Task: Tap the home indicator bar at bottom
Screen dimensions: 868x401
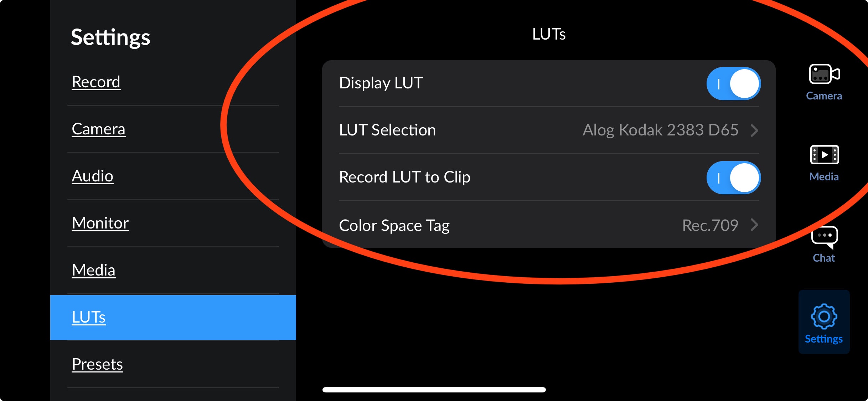Action: (434, 390)
